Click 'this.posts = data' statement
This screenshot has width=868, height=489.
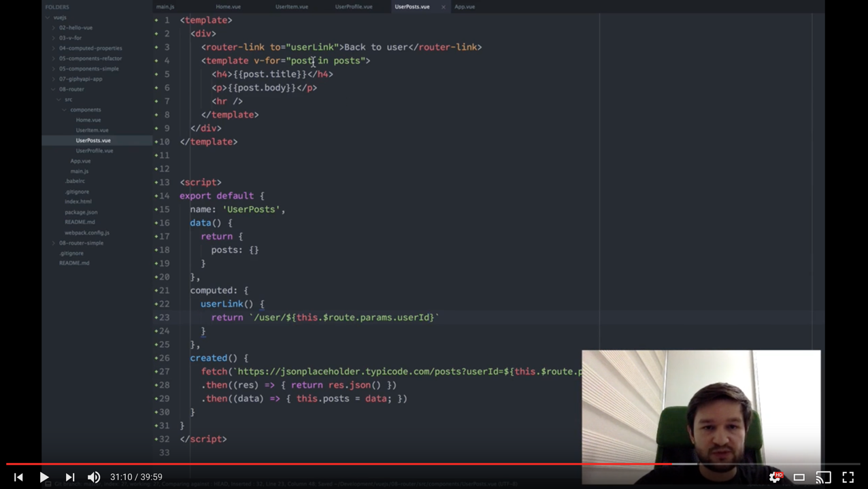click(x=344, y=399)
